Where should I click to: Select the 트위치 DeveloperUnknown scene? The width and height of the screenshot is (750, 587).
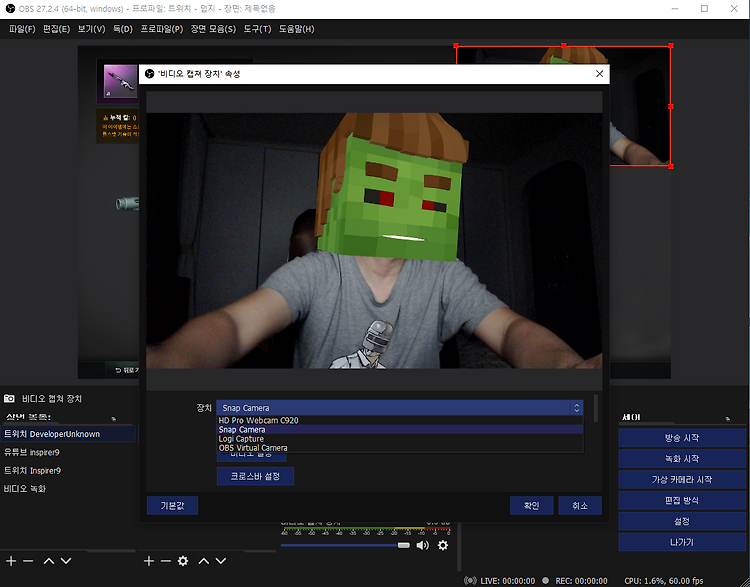coord(67,434)
